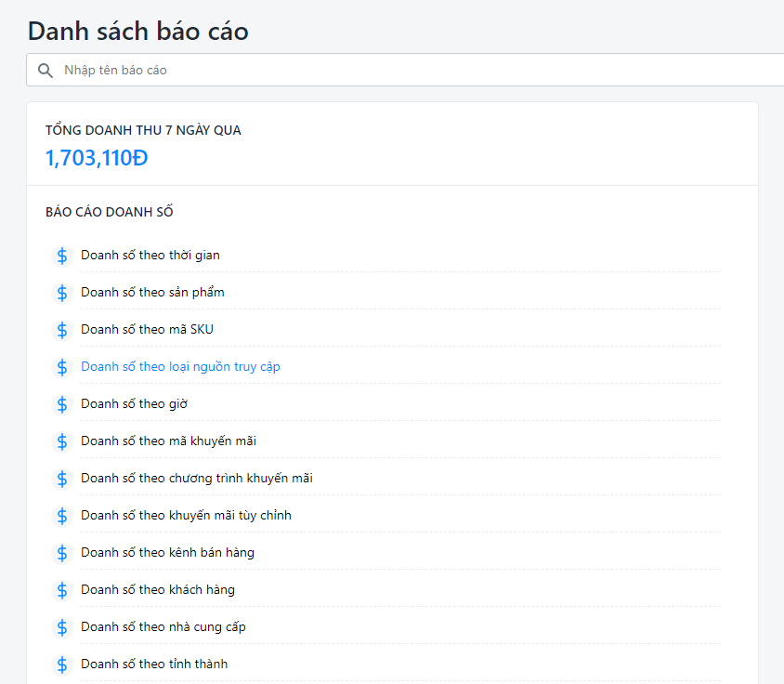This screenshot has width=784, height=684.
Task: Click dollar icon beside Doanh số theo tỉnh thành
Action: pyautogui.click(x=62, y=664)
